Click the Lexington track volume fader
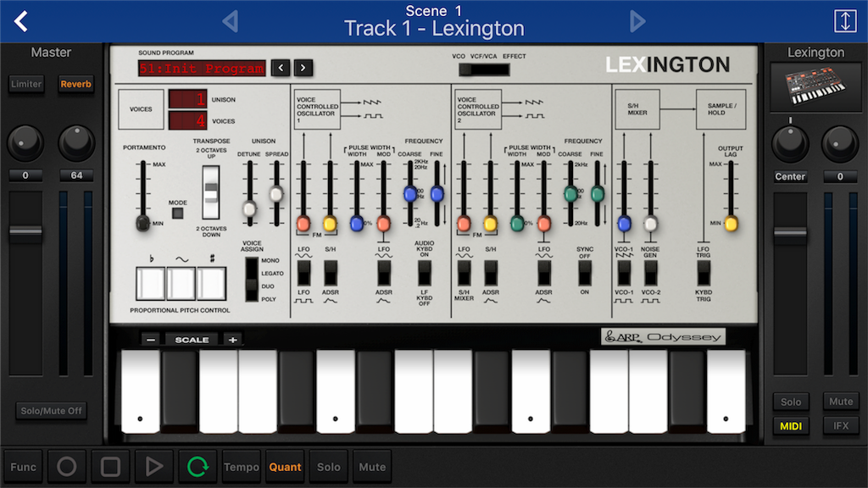 click(x=790, y=235)
